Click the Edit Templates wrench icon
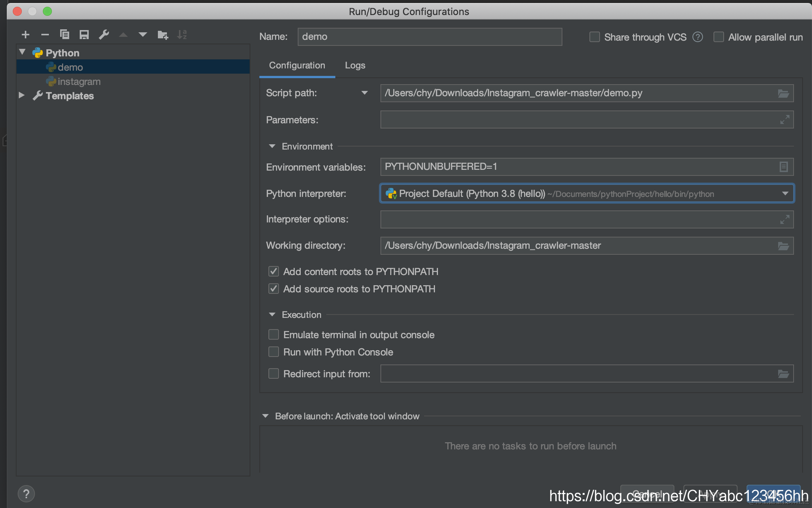812x508 pixels. 104,35
